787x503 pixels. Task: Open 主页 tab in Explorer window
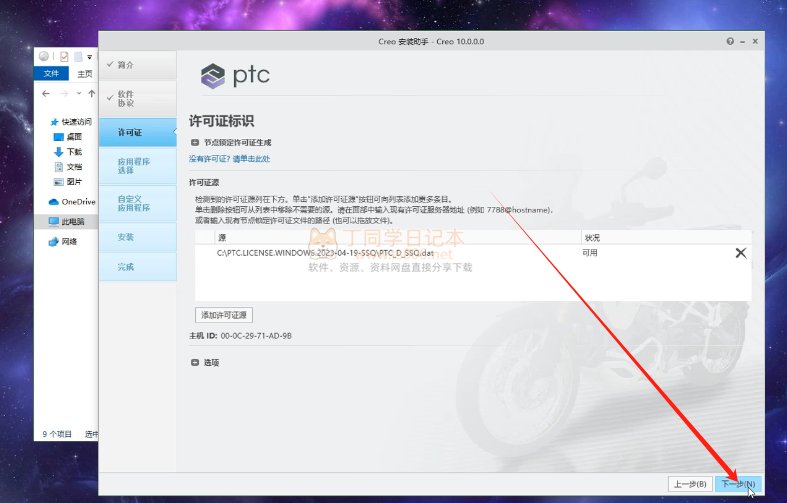[84, 74]
